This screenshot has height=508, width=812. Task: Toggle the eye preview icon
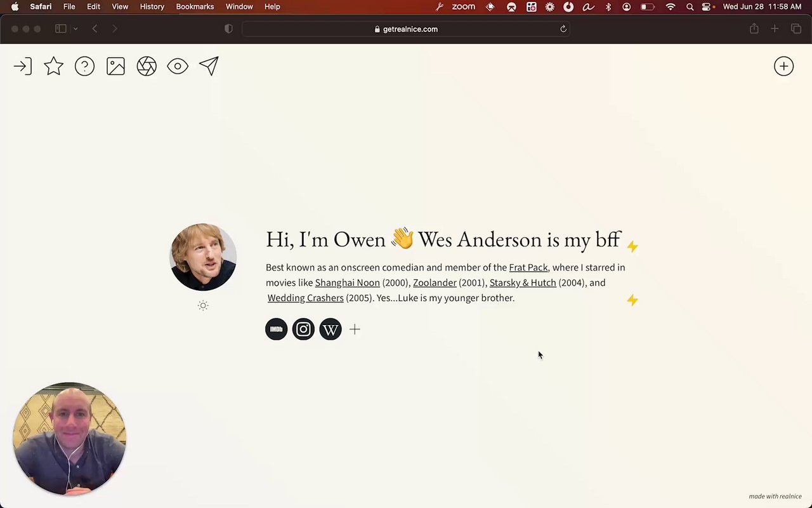(178, 66)
